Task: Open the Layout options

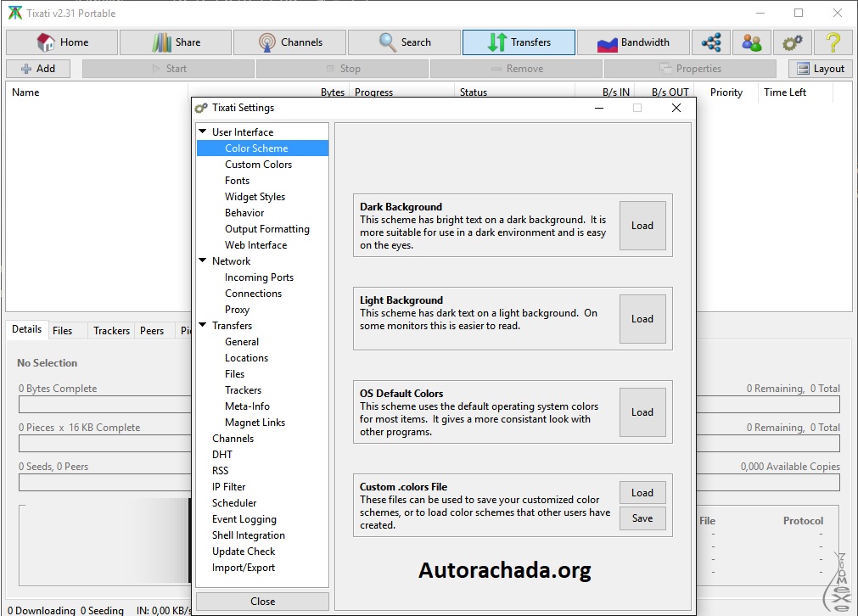Action: [x=821, y=69]
